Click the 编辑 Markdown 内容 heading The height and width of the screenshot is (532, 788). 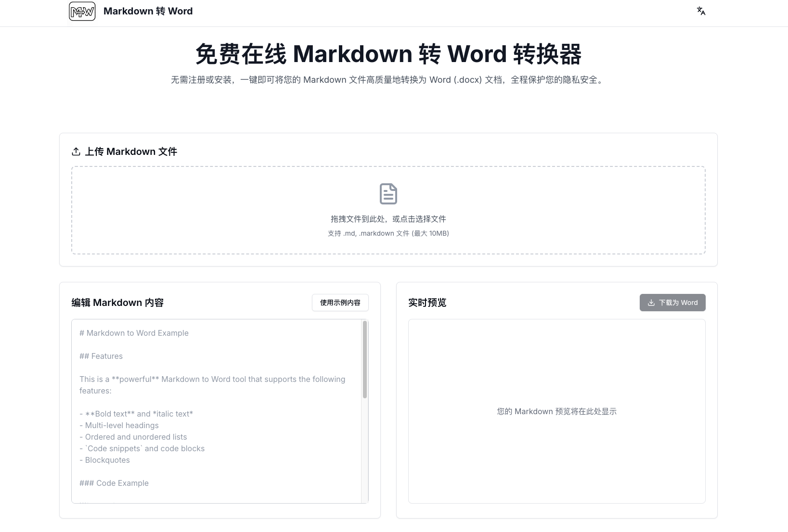117,303
